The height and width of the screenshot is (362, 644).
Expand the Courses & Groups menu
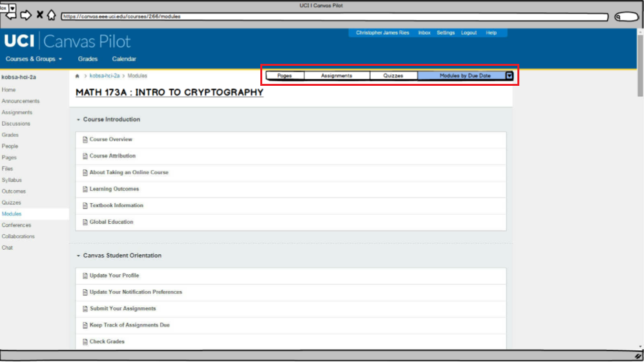click(34, 59)
